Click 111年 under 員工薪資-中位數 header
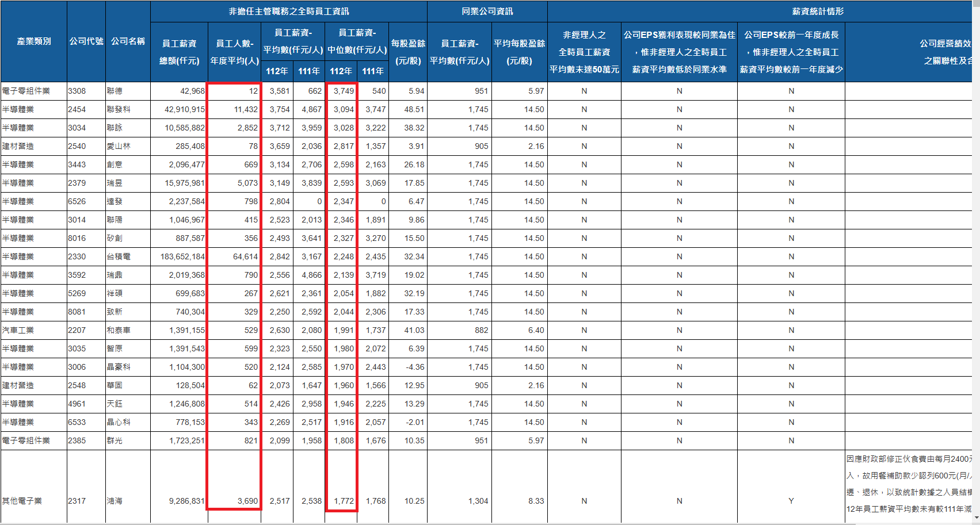Image resolution: width=980 pixels, height=525 pixels. point(373,71)
